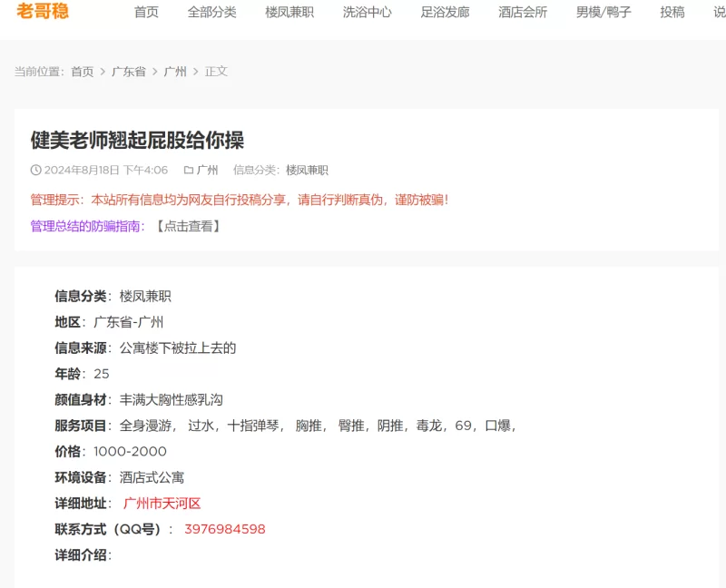This screenshot has width=726, height=588.
Task: Open the 广州 breadcrumb link
Action: [175, 72]
